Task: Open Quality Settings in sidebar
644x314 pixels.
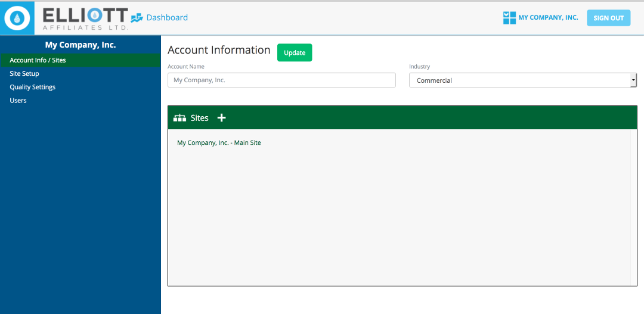Action: point(33,87)
